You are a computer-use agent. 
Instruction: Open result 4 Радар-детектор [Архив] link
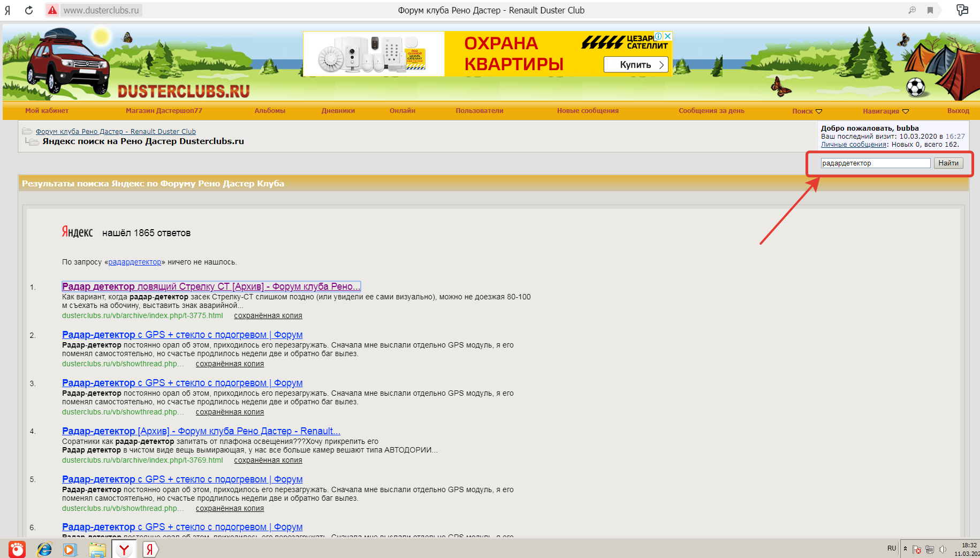[x=201, y=431]
